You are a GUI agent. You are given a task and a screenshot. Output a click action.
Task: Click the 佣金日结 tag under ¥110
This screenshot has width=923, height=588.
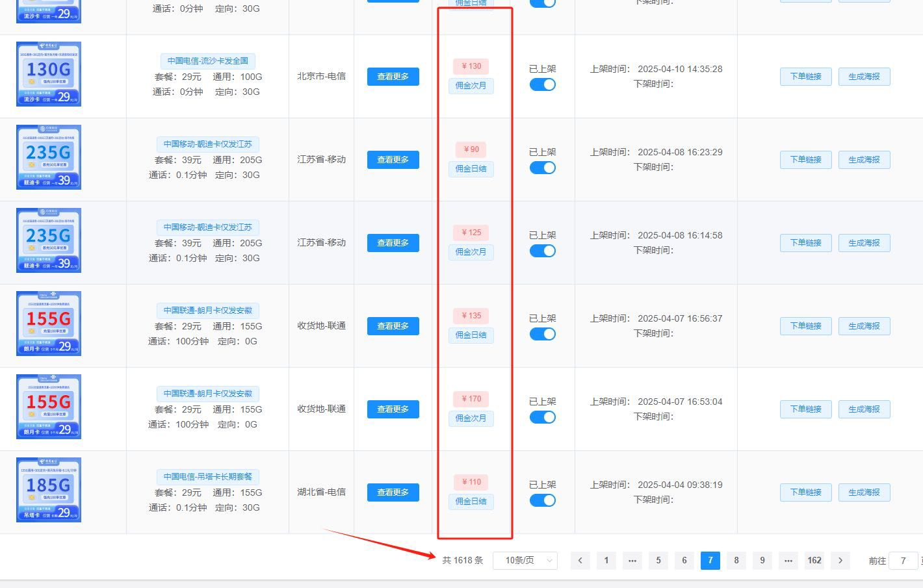[471, 502]
